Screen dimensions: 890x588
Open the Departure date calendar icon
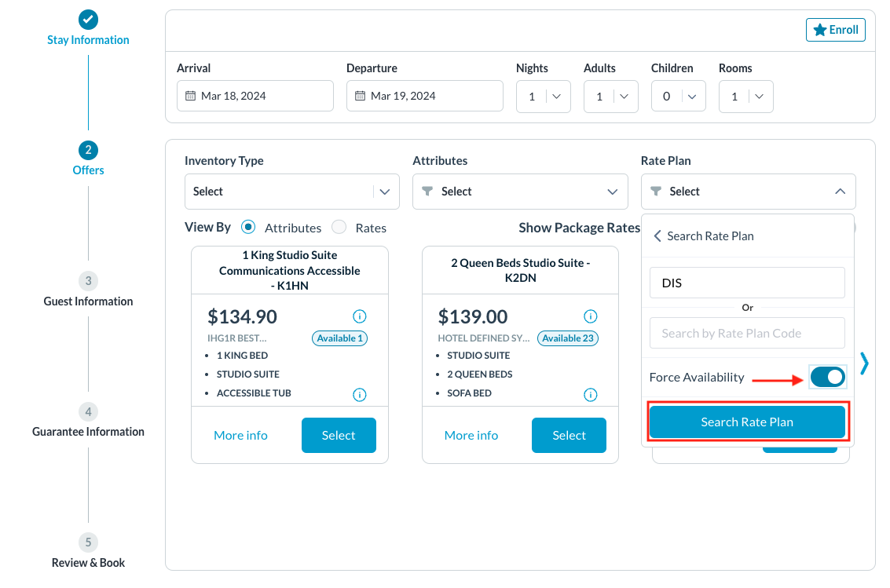(x=360, y=96)
